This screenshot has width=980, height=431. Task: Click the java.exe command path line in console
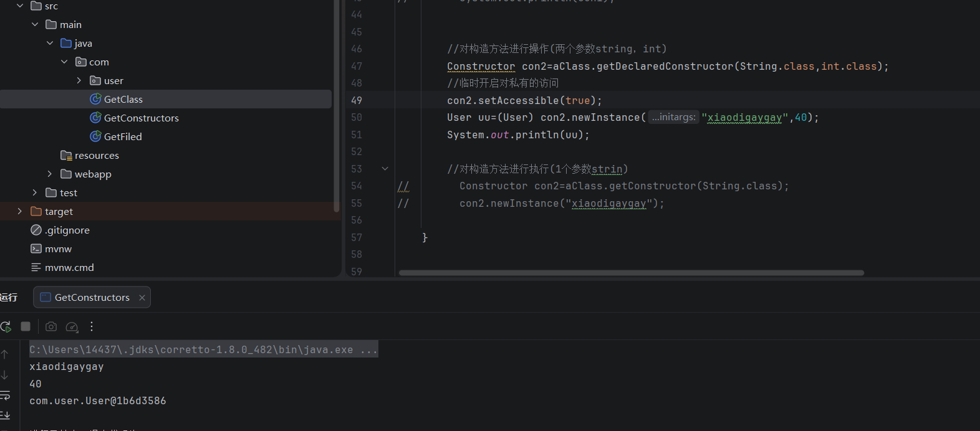pos(203,349)
